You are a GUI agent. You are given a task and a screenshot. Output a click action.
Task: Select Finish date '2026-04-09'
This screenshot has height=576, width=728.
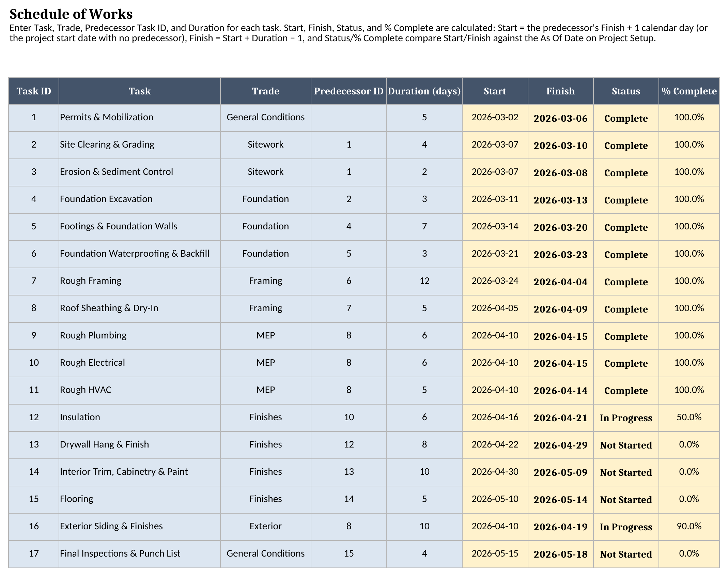561,309
